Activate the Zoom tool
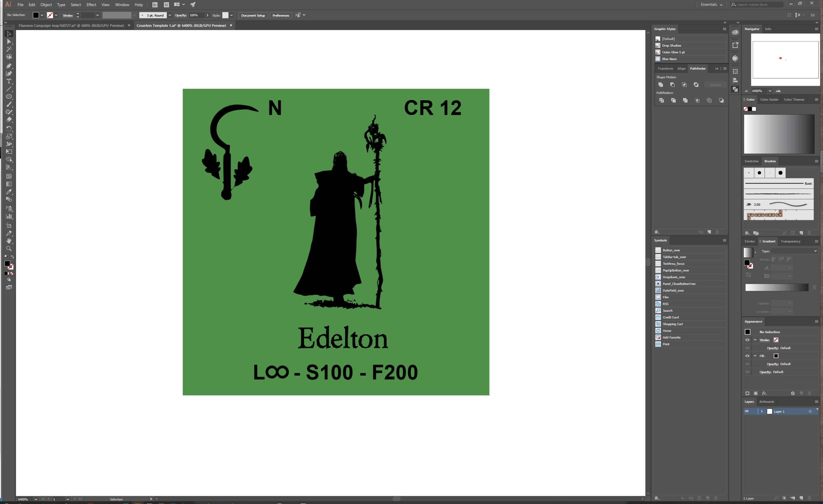This screenshot has width=823, height=504. [x=9, y=248]
